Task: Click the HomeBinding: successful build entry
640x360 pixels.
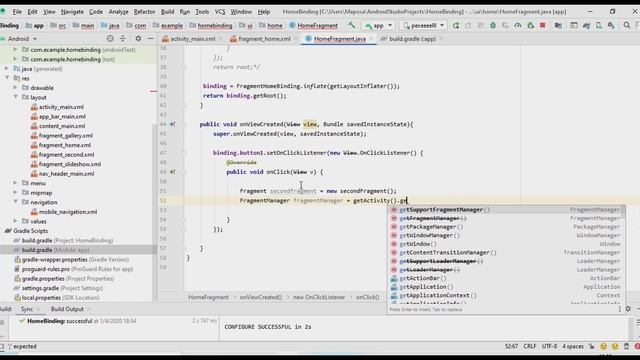Action: (x=81, y=321)
